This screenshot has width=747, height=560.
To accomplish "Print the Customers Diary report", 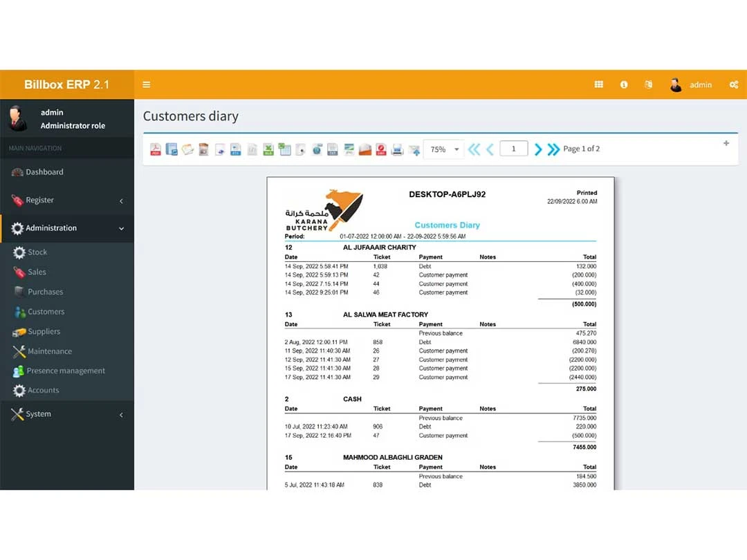I will [397, 149].
